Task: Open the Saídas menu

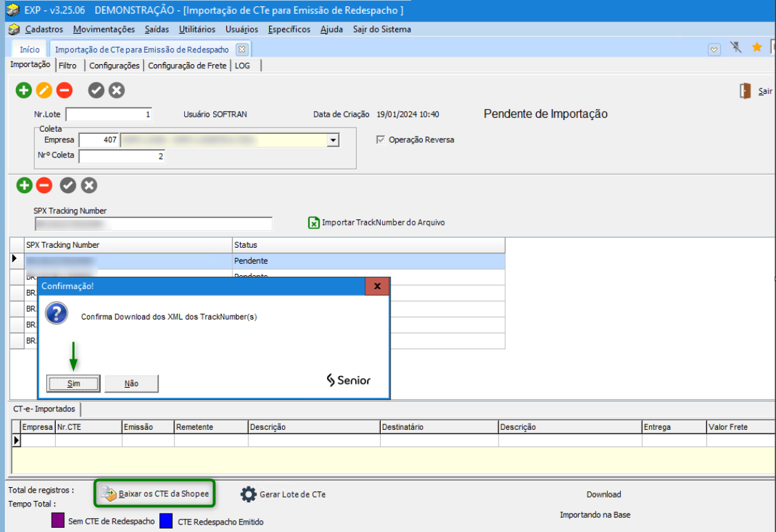Action: [157, 29]
